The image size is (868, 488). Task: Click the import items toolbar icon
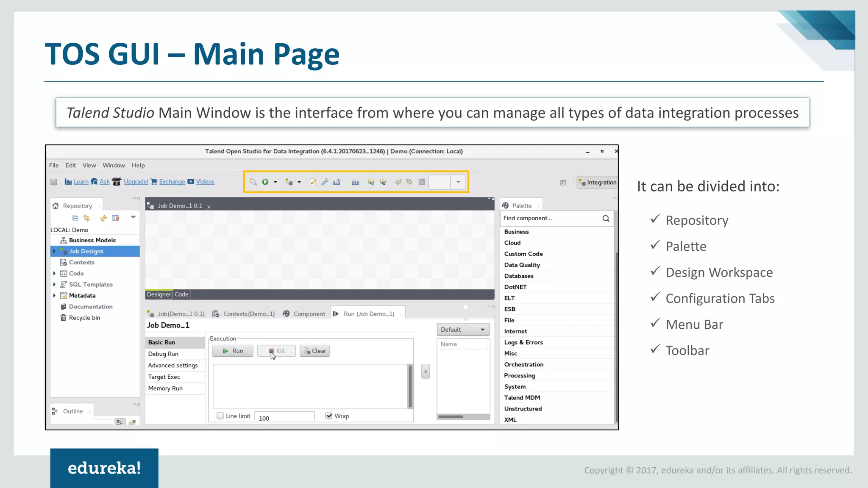(x=356, y=182)
